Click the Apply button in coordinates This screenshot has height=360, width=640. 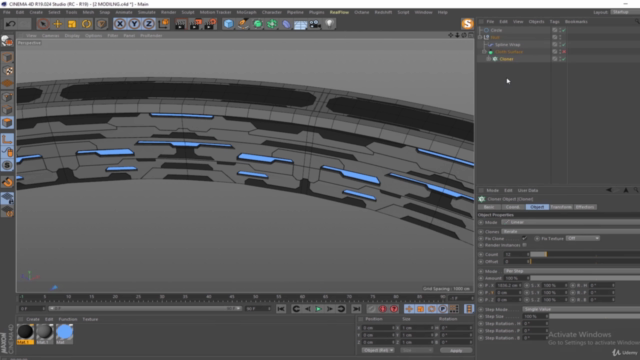click(456, 350)
